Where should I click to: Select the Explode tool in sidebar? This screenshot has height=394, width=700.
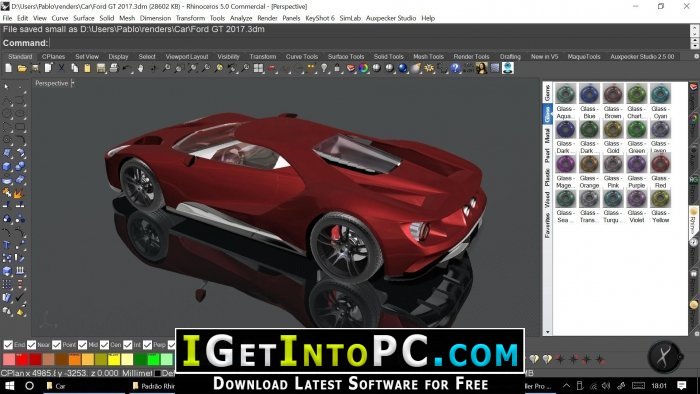tap(18, 193)
